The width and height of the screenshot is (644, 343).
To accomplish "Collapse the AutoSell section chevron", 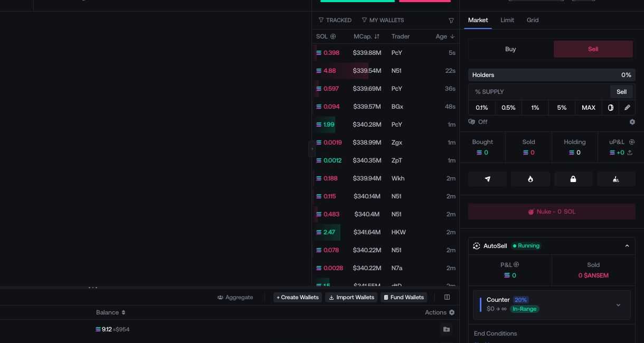I will click(627, 246).
